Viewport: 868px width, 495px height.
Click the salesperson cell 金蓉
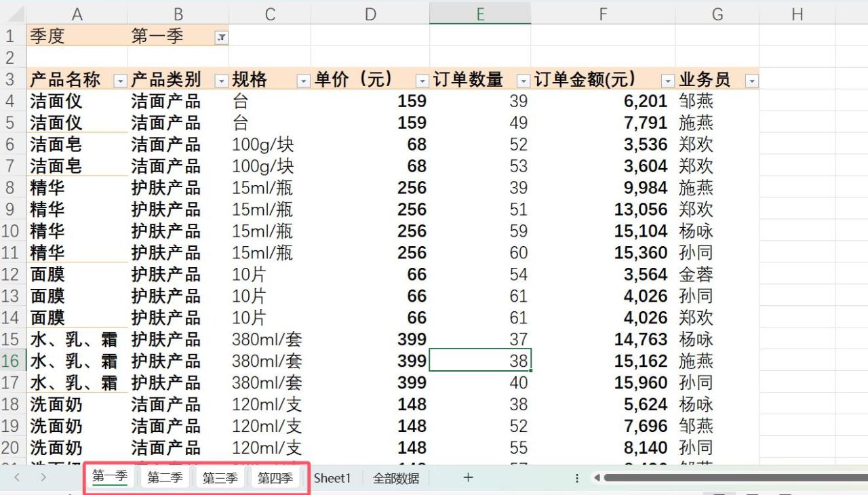(x=717, y=275)
